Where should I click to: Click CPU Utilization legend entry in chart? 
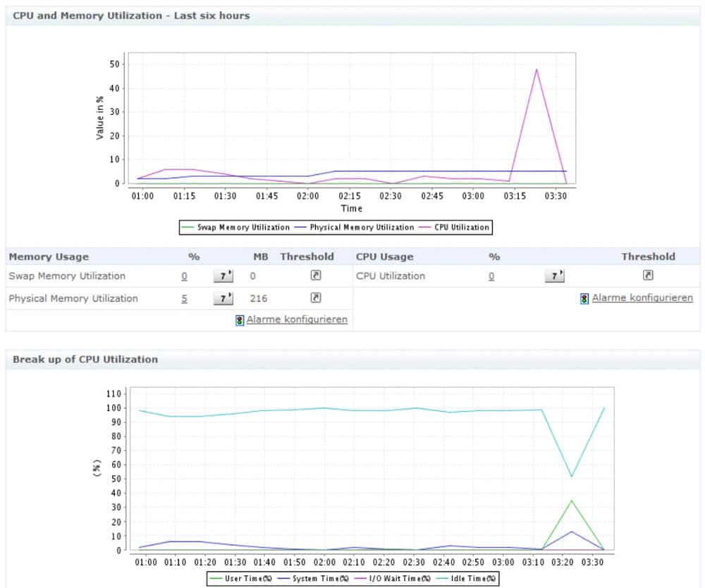click(453, 228)
